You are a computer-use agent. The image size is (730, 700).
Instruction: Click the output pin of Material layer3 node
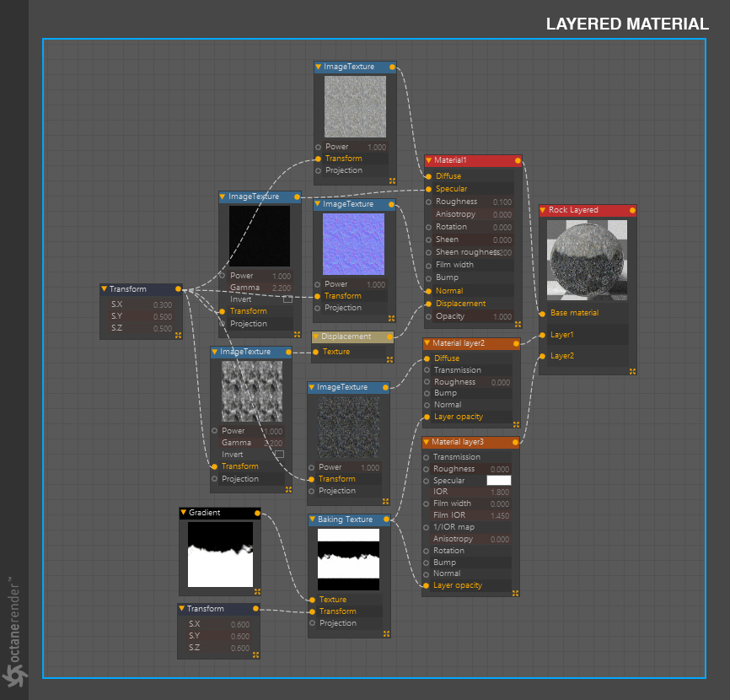pyautogui.click(x=515, y=442)
